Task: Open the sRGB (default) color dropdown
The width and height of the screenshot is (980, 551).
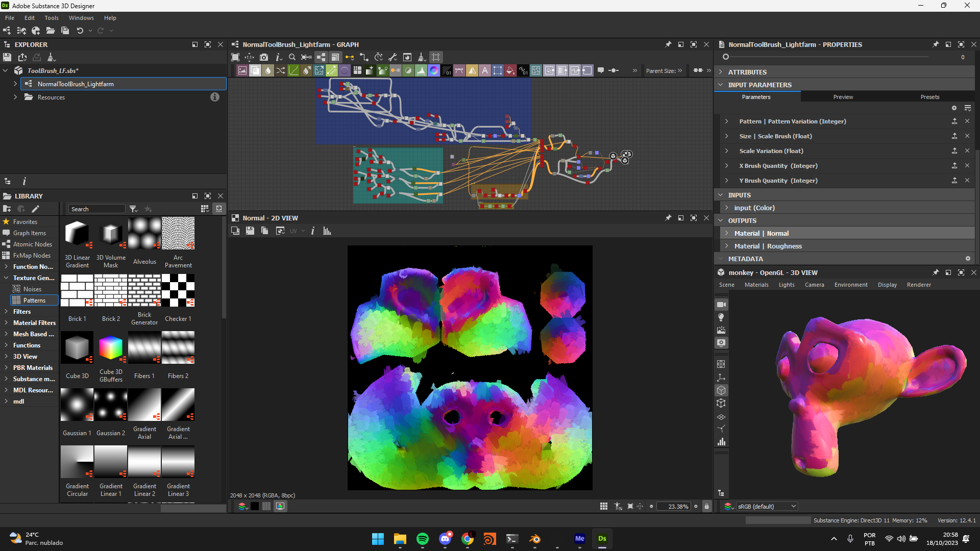Action: coord(766,506)
